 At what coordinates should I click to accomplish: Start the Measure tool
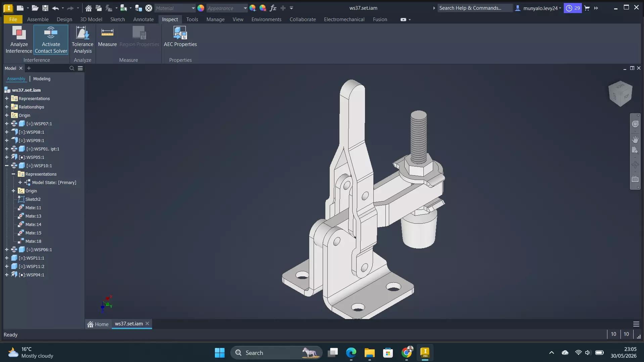pyautogui.click(x=107, y=37)
